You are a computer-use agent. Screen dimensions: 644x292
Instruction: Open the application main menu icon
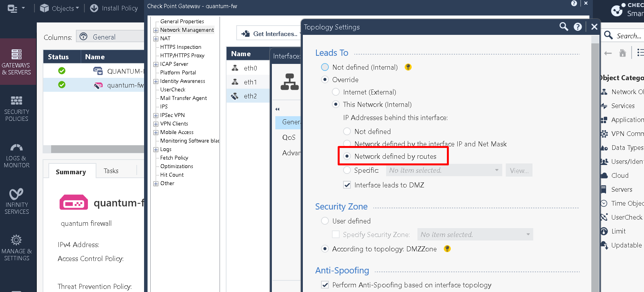click(x=16, y=8)
